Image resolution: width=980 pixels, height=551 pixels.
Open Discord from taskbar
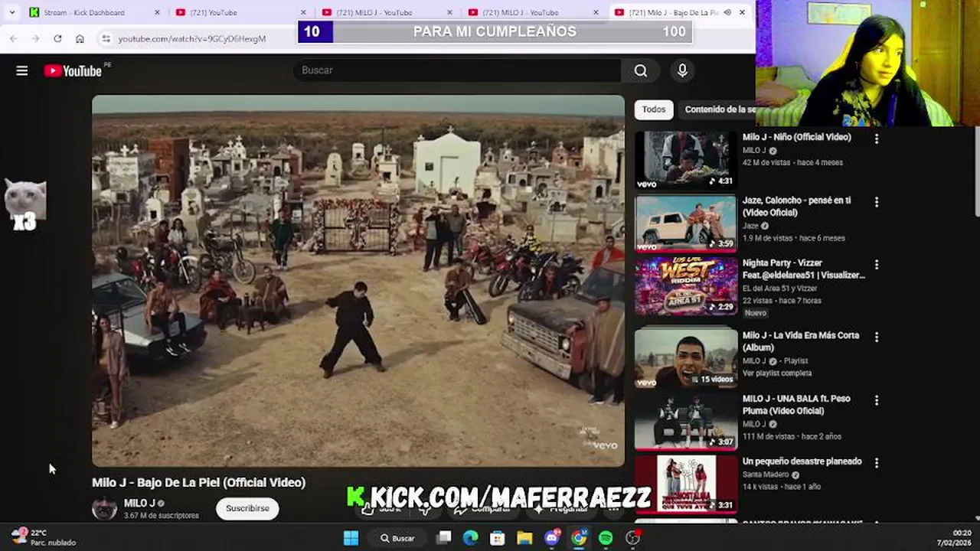click(x=552, y=538)
